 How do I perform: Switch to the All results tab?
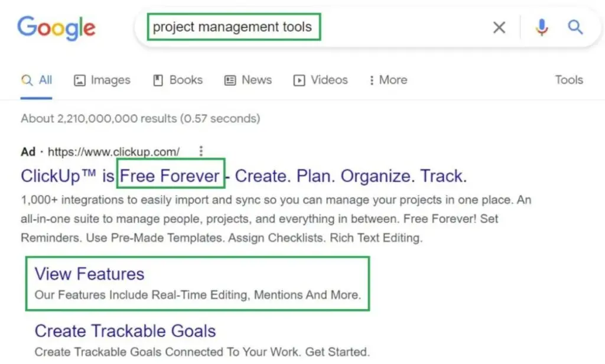click(37, 80)
